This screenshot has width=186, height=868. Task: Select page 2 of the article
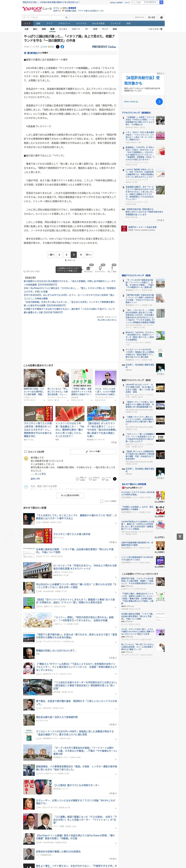(x=66, y=255)
